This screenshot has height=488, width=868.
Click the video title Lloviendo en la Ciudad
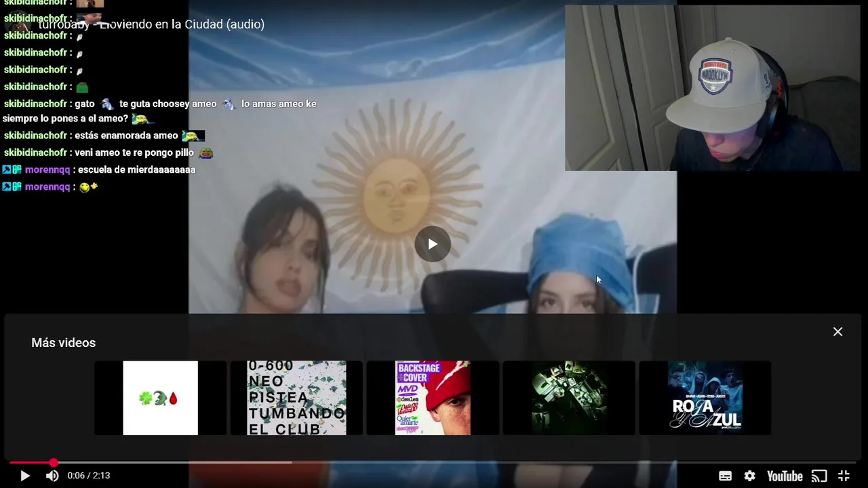click(151, 24)
